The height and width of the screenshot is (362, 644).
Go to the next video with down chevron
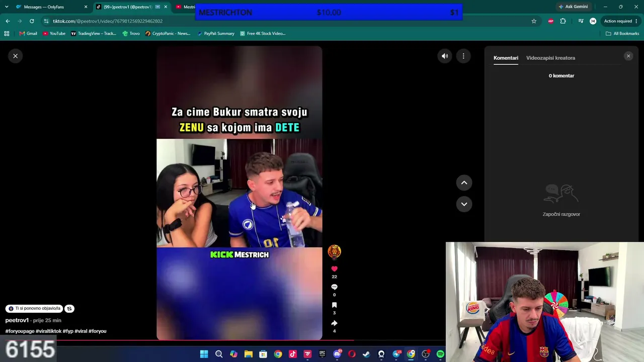click(x=464, y=204)
